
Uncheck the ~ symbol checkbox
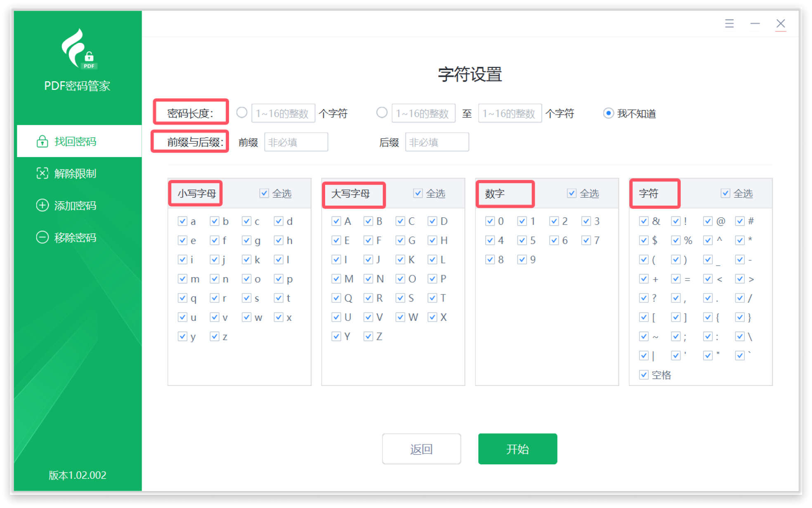coord(644,336)
